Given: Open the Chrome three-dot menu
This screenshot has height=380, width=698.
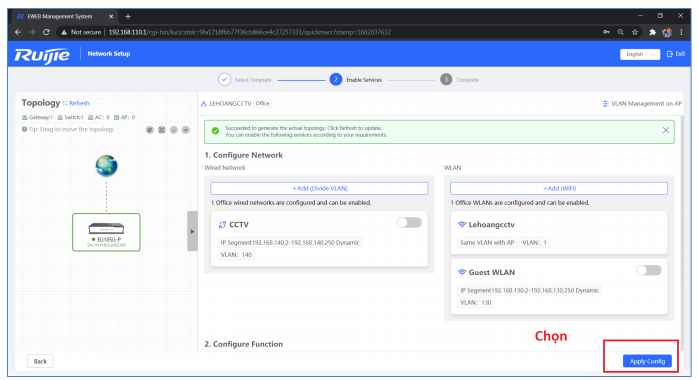Looking at the screenshot, I should point(681,32).
